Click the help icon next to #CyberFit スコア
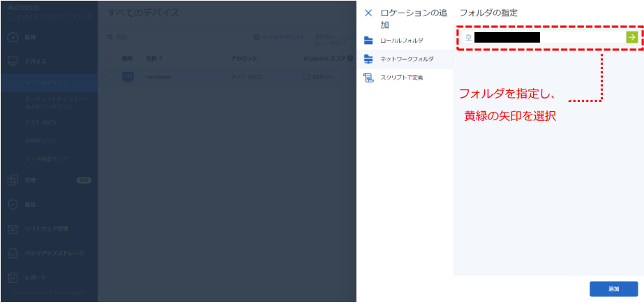644x304 pixels. click(350, 59)
